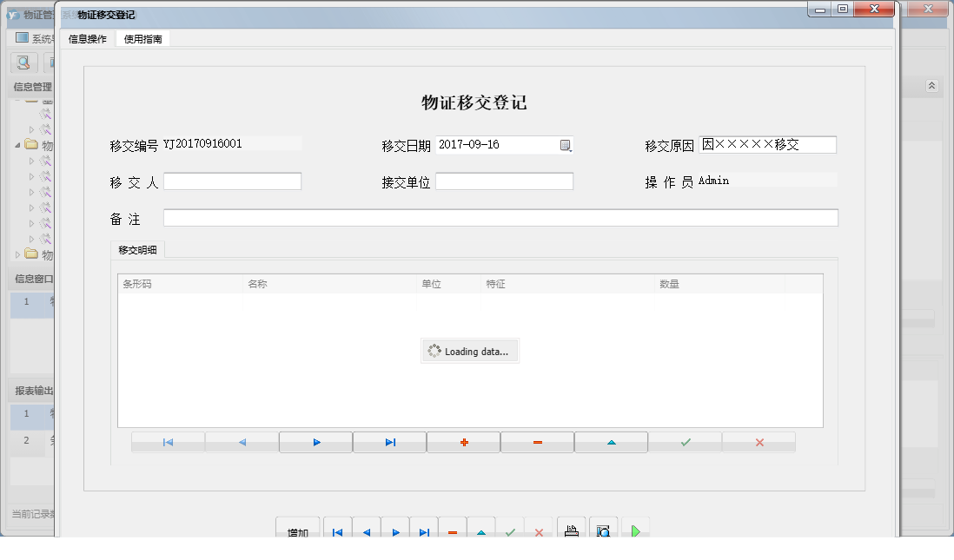The width and height of the screenshot is (954, 560).
Task: Confirm changes with the green check icon
Action: 685,441
